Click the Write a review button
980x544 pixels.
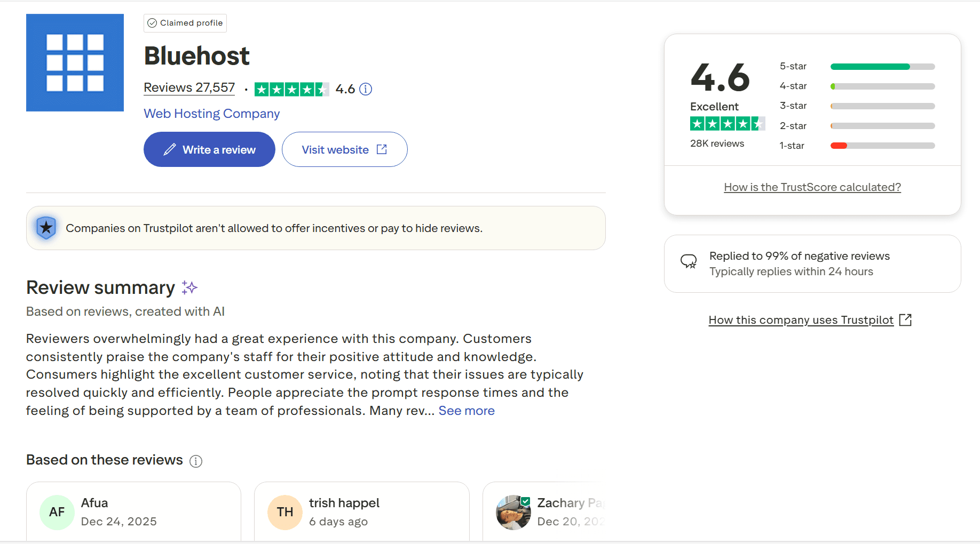click(209, 149)
